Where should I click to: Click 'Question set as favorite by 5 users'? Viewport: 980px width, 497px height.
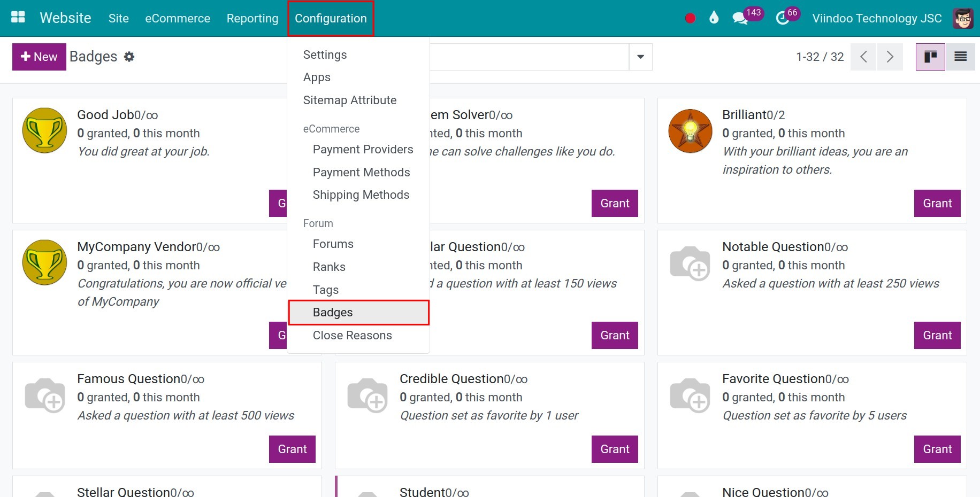815,415
